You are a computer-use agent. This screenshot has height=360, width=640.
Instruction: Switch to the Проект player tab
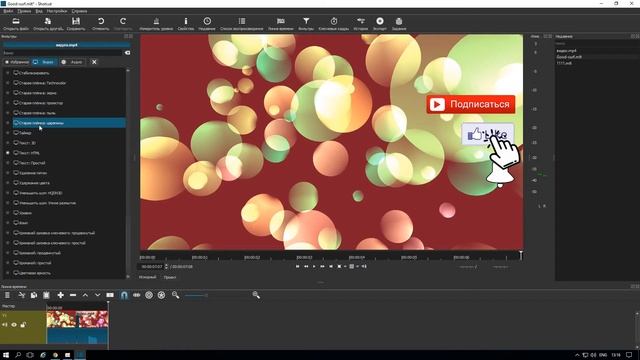tap(170, 277)
